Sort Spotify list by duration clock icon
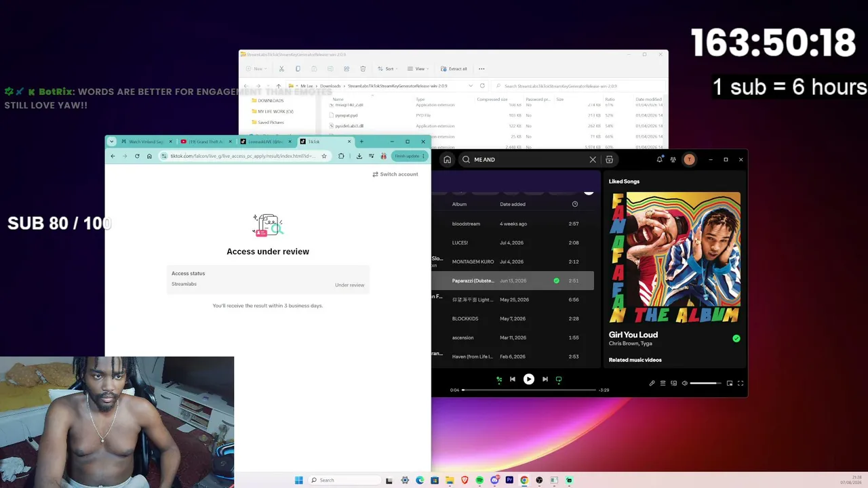This screenshot has width=868, height=488. point(575,204)
